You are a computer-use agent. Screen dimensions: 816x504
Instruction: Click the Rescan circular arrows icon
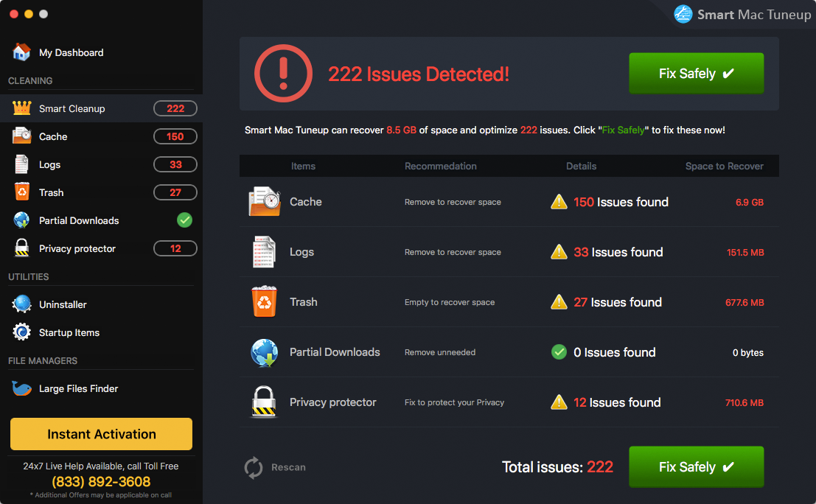point(254,467)
